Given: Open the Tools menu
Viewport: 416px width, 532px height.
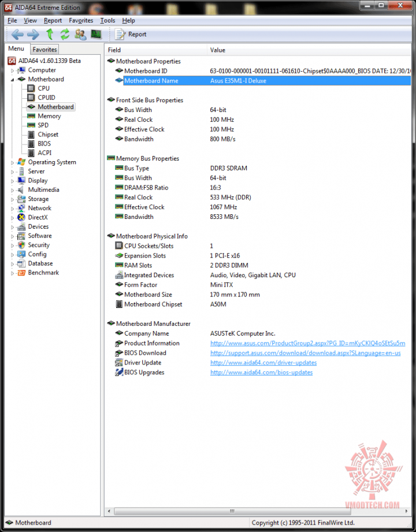Looking at the screenshot, I should click(107, 21).
